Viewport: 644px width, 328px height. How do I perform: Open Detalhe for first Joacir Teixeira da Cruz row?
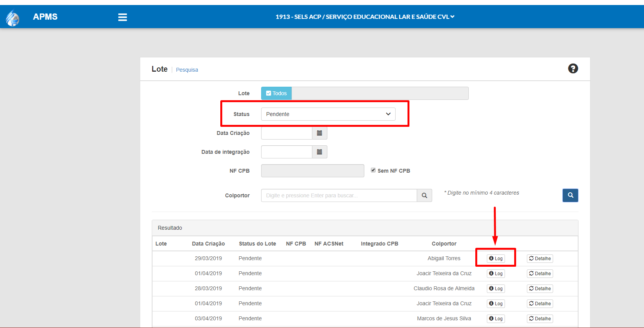[540, 274]
